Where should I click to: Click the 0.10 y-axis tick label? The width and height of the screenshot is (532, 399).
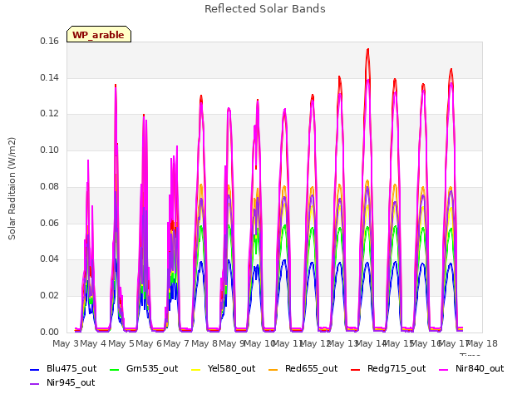49,150
